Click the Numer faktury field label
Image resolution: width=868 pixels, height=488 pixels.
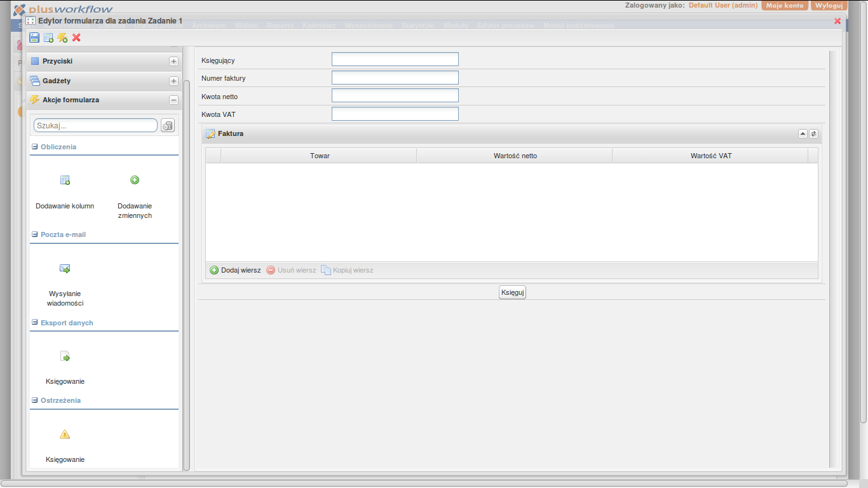click(224, 78)
